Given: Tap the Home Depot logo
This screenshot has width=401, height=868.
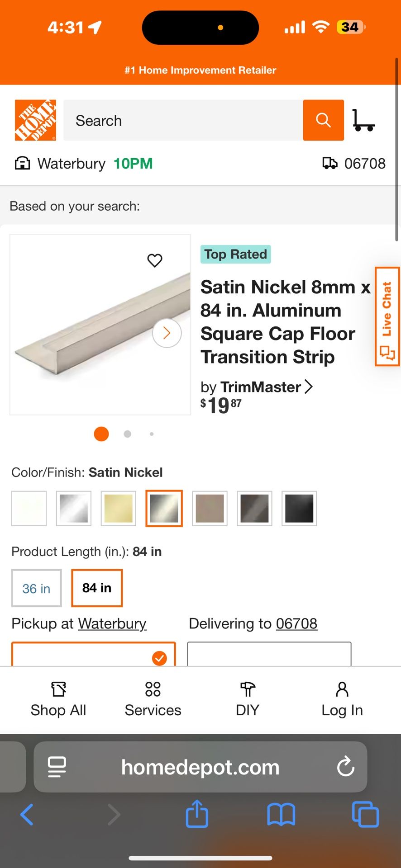Looking at the screenshot, I should [35, 120].
